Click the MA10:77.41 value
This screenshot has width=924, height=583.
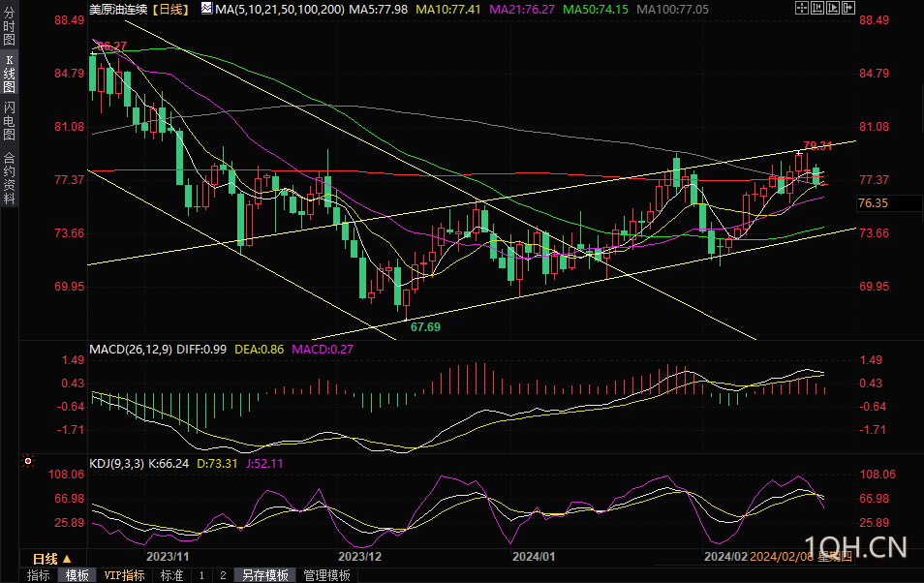tap(448, 10)
